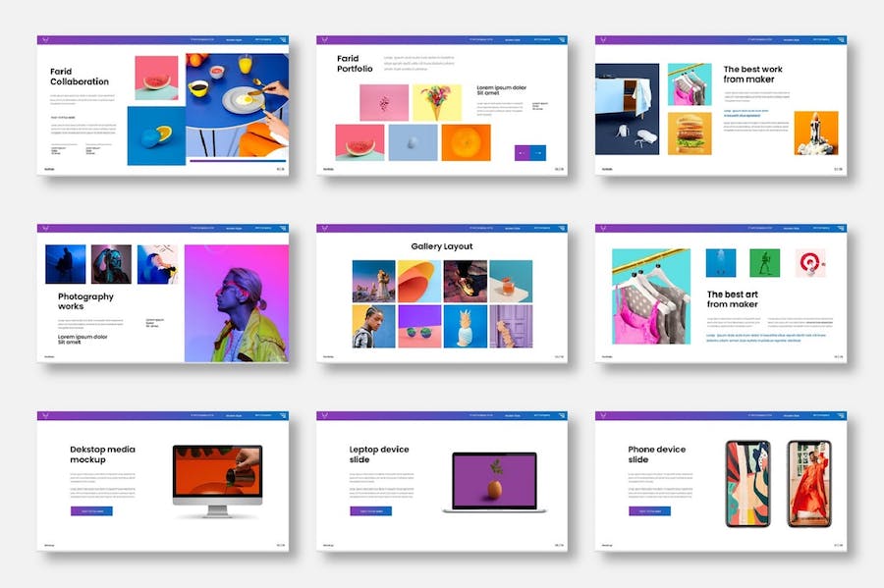Click the logo on Dekstop media mockup slide
Viewport: 884px width, 588px height.
tap(44, 416)
